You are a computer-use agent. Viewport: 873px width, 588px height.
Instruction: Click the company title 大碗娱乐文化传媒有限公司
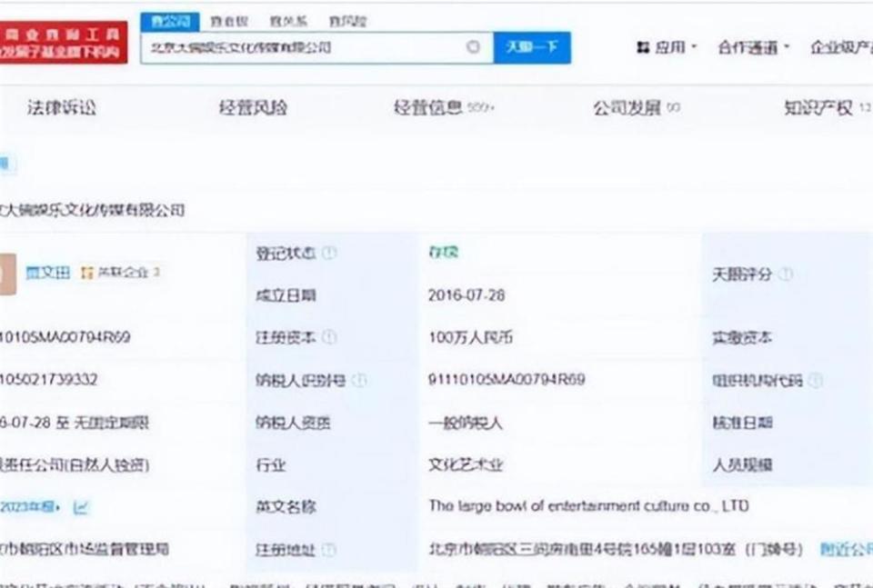tap(93, 210)
